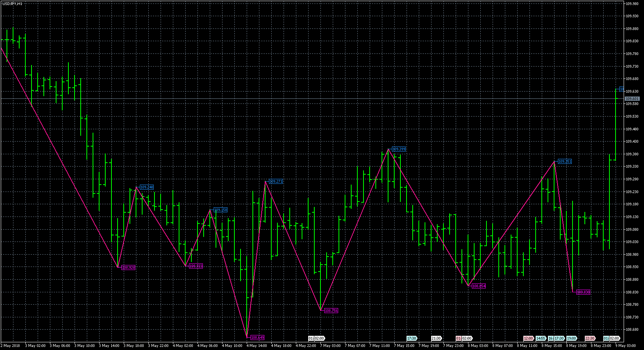Click the 2 May 2018 date label
Image resolution: width=644 pixels, height=350 pixels.
coord(11,346)
